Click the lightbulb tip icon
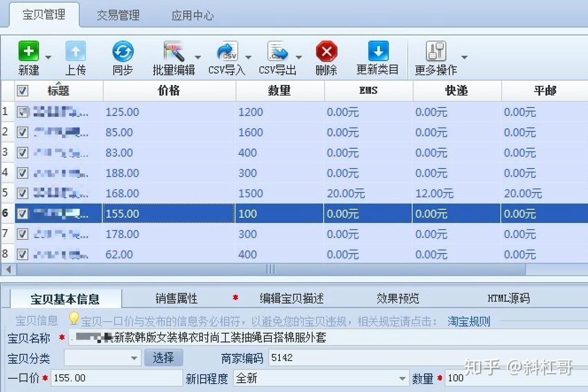 coord(73,319)
